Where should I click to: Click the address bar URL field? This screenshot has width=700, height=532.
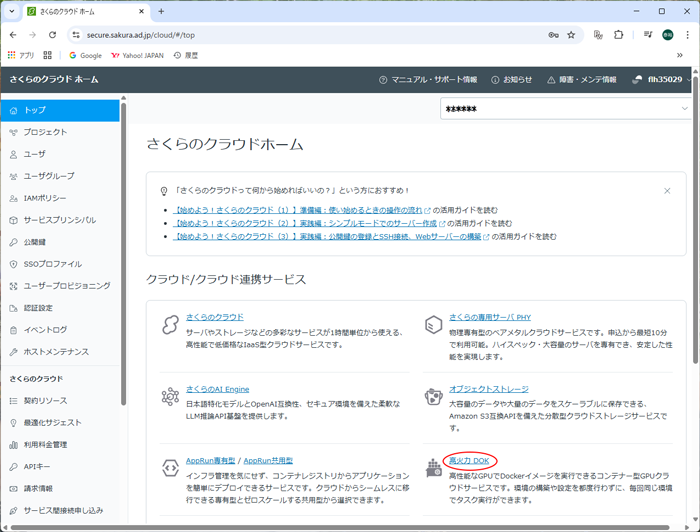click(312, 35)
